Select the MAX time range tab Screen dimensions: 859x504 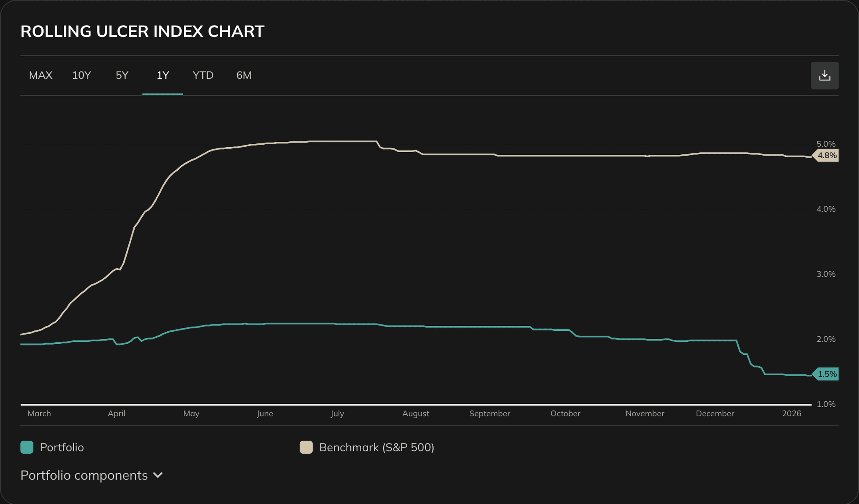tap(41, 75)
